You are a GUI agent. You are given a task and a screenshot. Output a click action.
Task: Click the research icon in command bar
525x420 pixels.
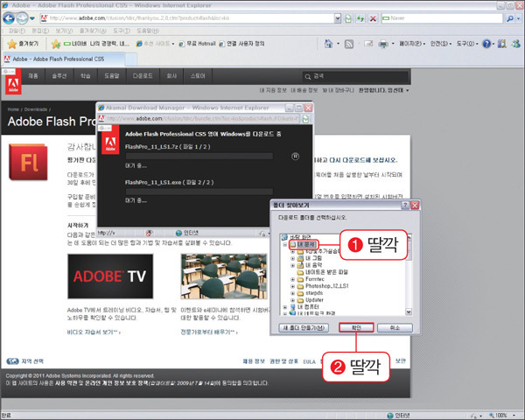click(502, 44)
